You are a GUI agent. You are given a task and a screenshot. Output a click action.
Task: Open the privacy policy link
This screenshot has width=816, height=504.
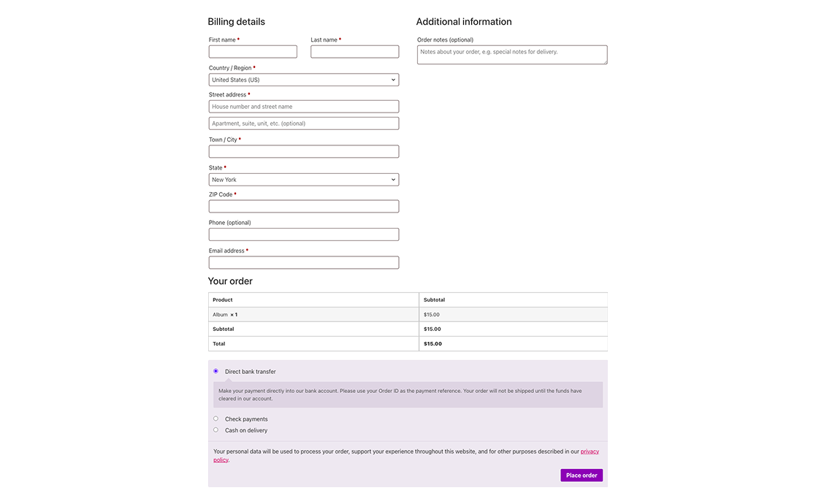pos(589,451)
